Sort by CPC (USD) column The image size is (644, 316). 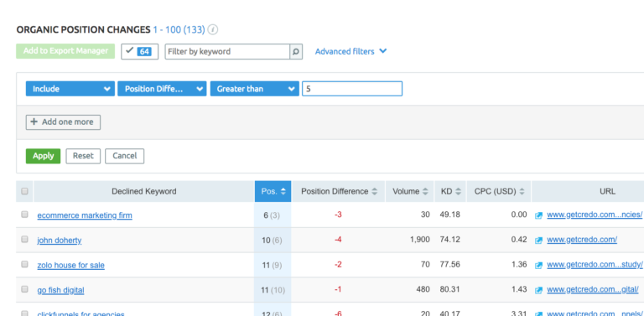click(499, 192)
